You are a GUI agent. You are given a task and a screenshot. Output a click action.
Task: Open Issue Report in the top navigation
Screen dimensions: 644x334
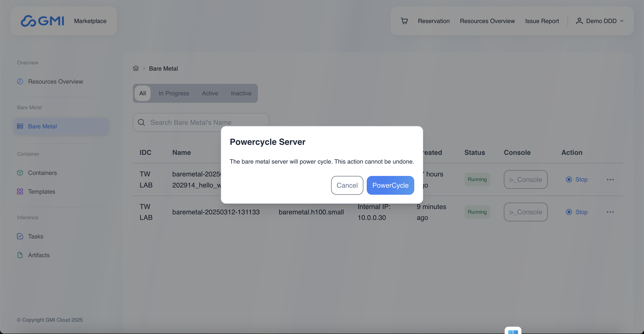pos(542,21)
